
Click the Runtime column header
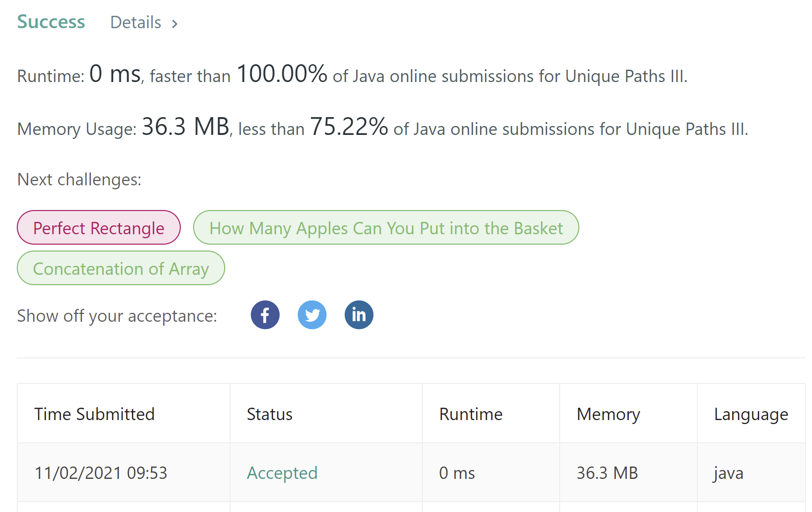[x=471, y=414]
